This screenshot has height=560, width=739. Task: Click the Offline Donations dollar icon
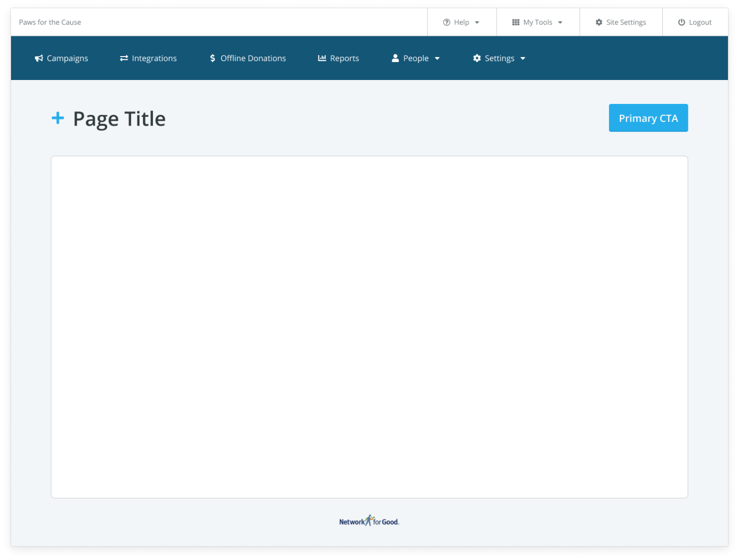(212, 58)
